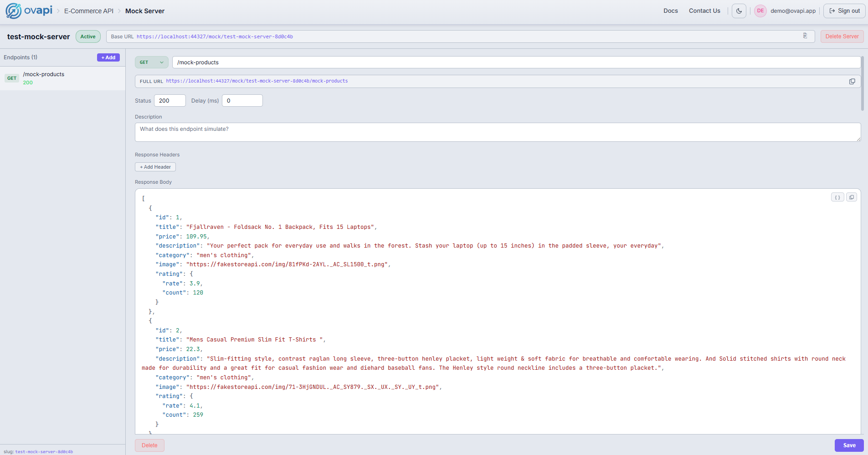Screen dimensions: 868x455
Task: Open the GET method dropdown
Action: (151, 62)
